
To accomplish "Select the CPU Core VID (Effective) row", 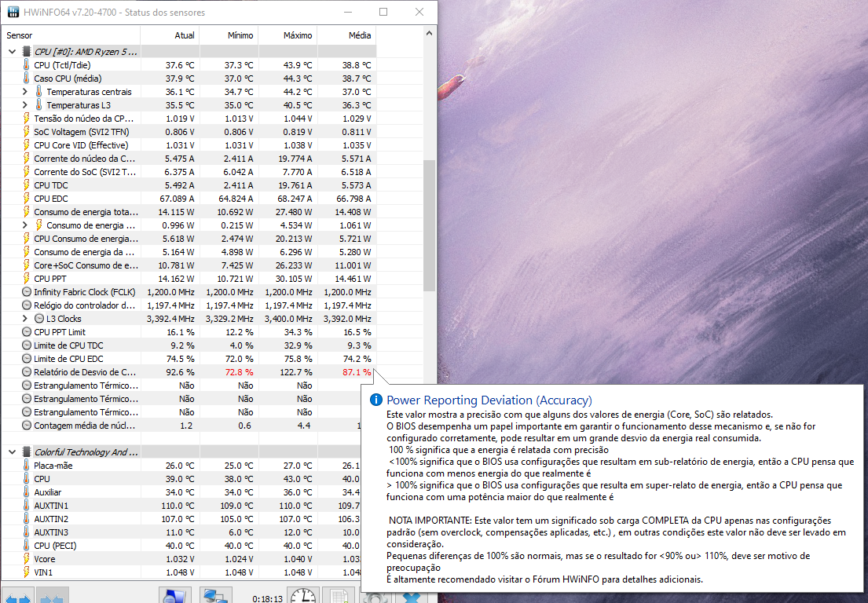I will coord(189,145).
